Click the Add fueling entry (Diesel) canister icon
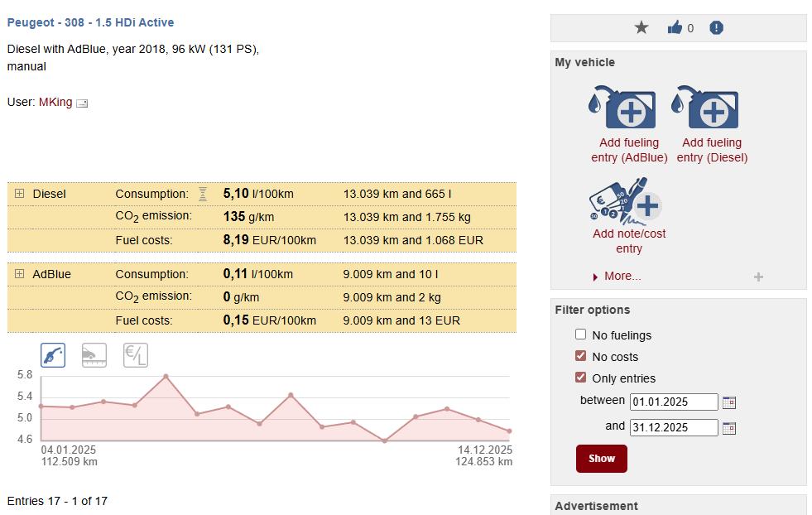This screenshot has width=812, height=515. point(704,107)
